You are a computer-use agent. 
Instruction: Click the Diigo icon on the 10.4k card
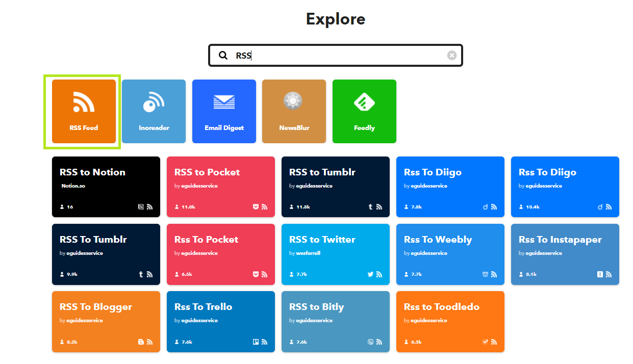click(x=600, y=207)
